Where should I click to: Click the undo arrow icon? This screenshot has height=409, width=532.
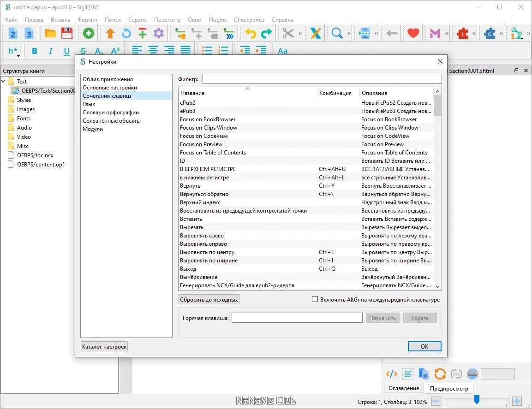(251, 33)
